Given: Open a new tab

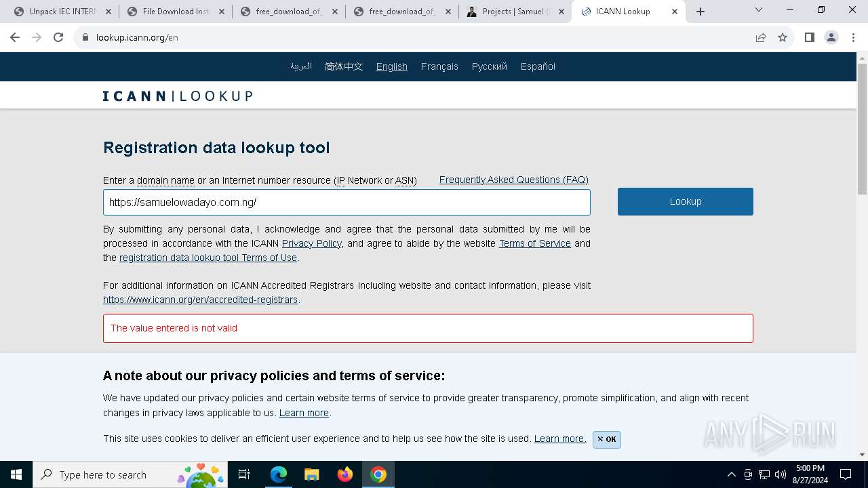Looking at the screenshot, I should [701, 12].
